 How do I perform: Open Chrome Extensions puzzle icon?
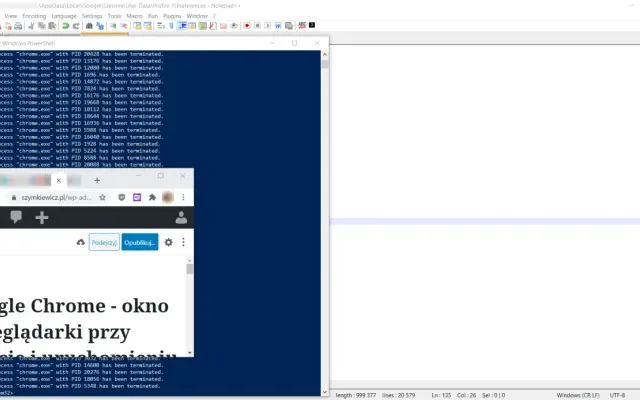[x=152, y=198]
